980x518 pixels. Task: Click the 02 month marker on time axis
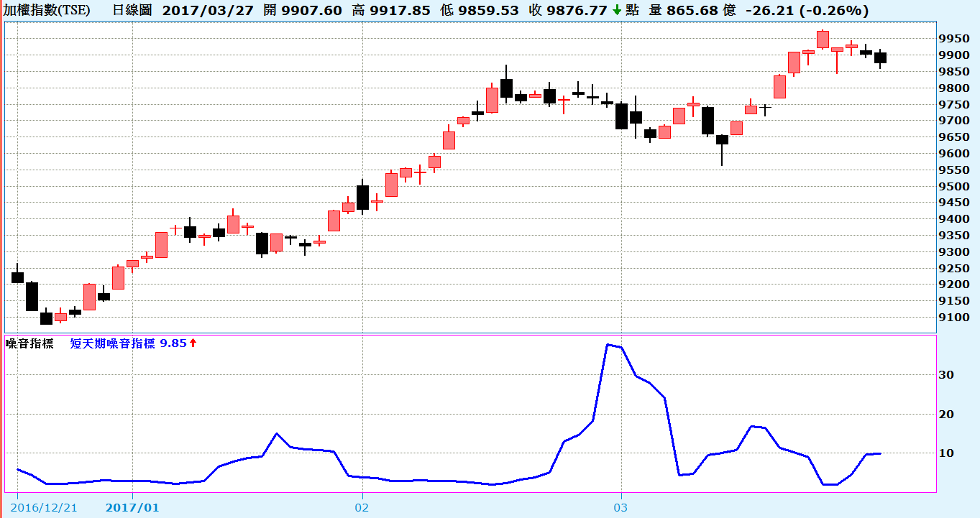(362, 507)
